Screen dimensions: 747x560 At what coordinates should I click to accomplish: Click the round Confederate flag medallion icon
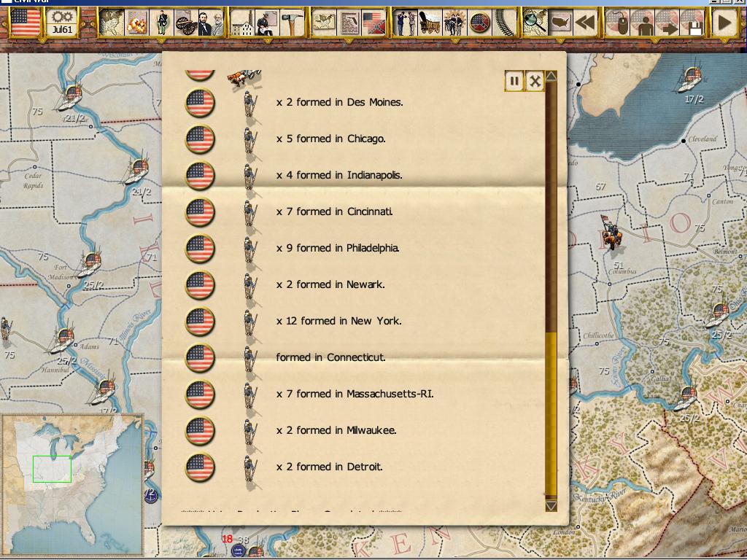click(x=479, y=23)
